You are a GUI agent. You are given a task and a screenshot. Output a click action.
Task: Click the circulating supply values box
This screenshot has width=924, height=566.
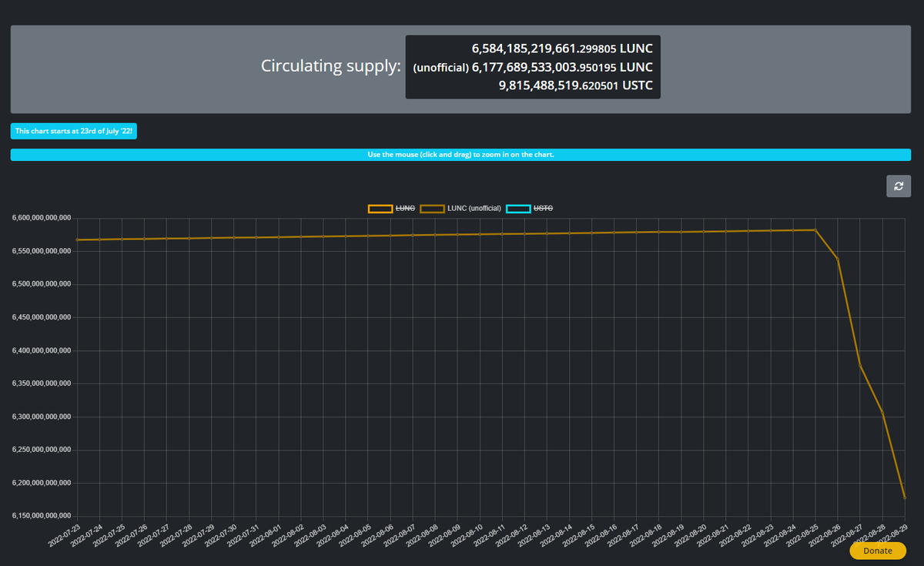pyautogui.click(x=532, y=67)
